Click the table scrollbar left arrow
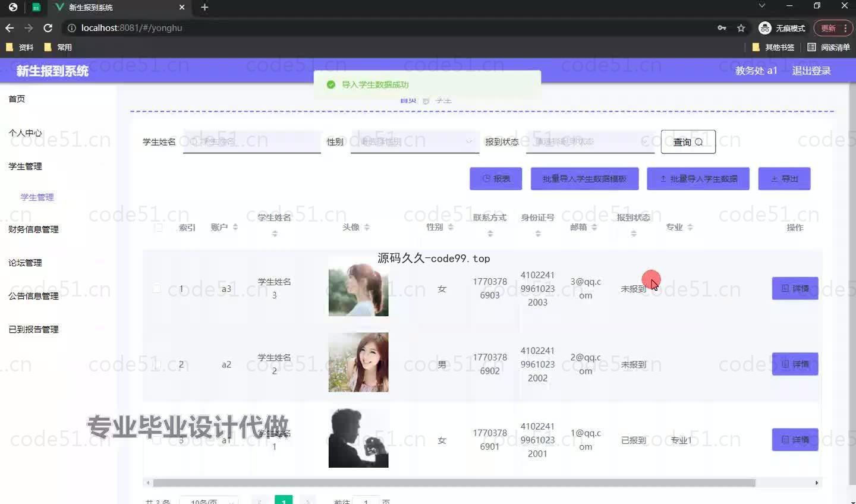The width and height of the screenshot is (856, 504). coord(148,483)
